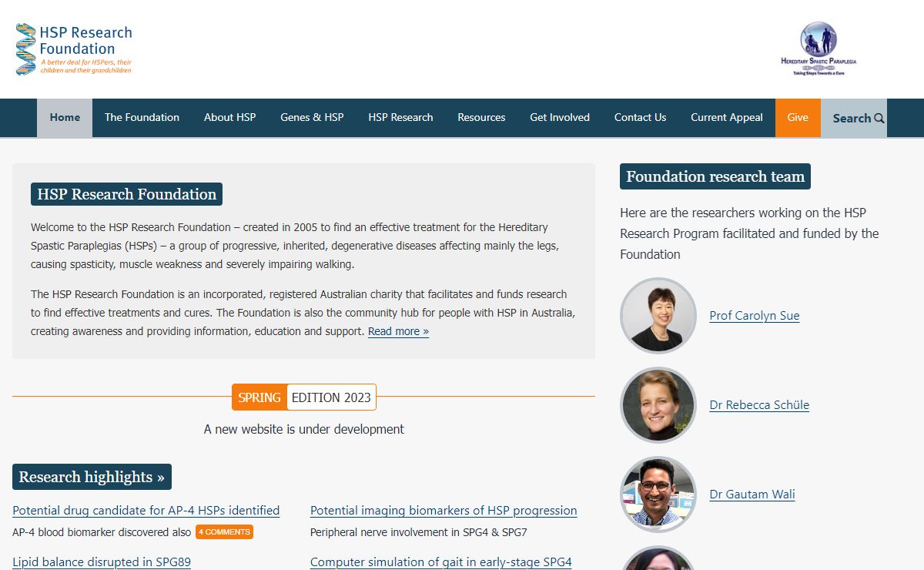Select Get Involved in navigation bar

point(560,118)
